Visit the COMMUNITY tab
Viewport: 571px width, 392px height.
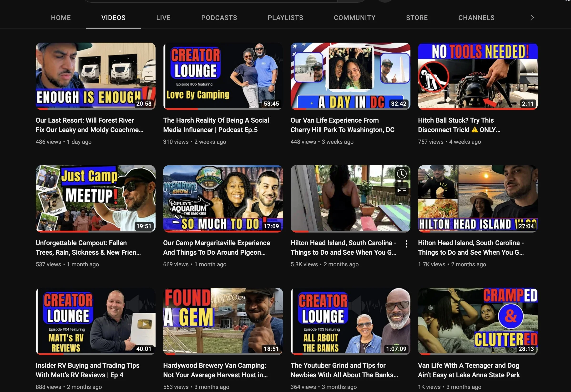[354, 17]
